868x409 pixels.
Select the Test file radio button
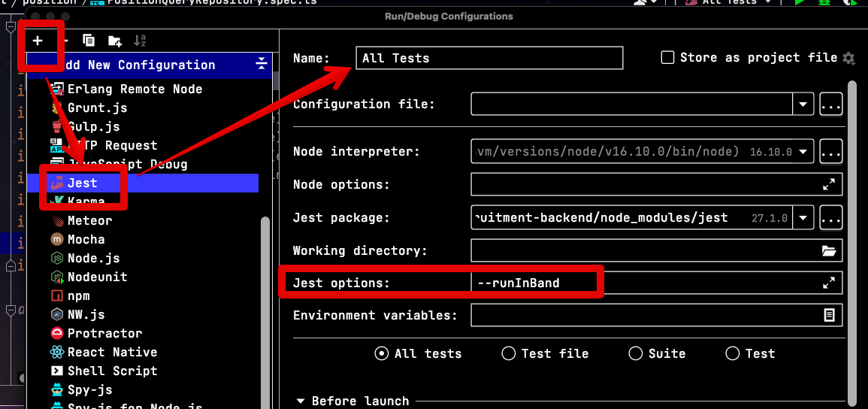coord(508,353)
